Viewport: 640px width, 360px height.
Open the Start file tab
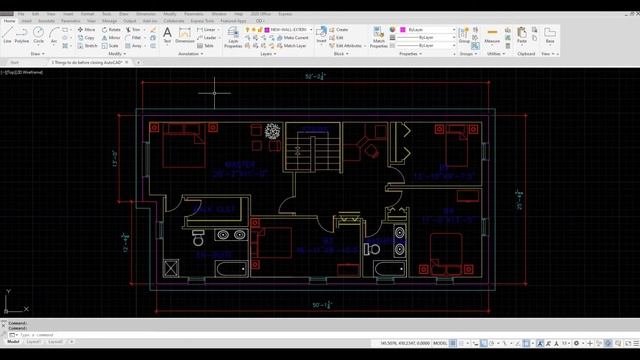(15, 62)
